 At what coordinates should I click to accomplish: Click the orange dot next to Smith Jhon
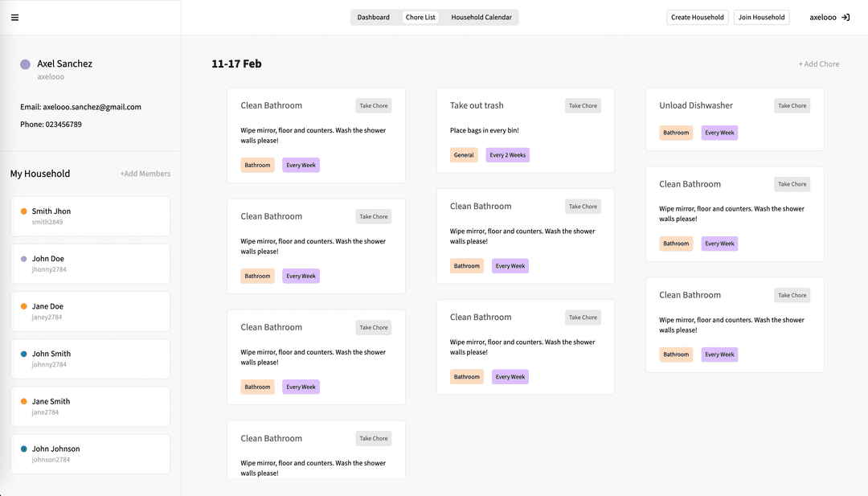click(x=24, y=211)
